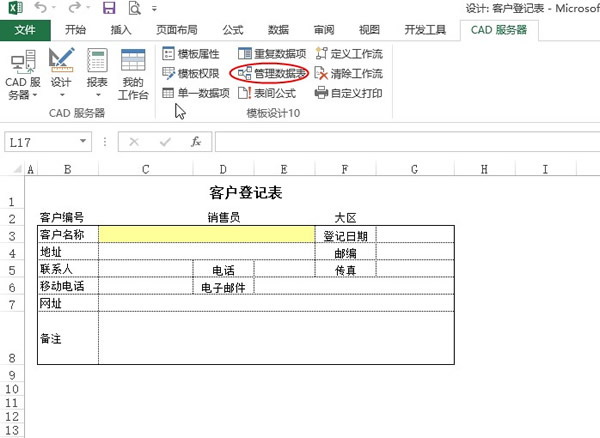Expand the Name Box dropdown arrow
The image size is (600, 438).
[83, 142]
